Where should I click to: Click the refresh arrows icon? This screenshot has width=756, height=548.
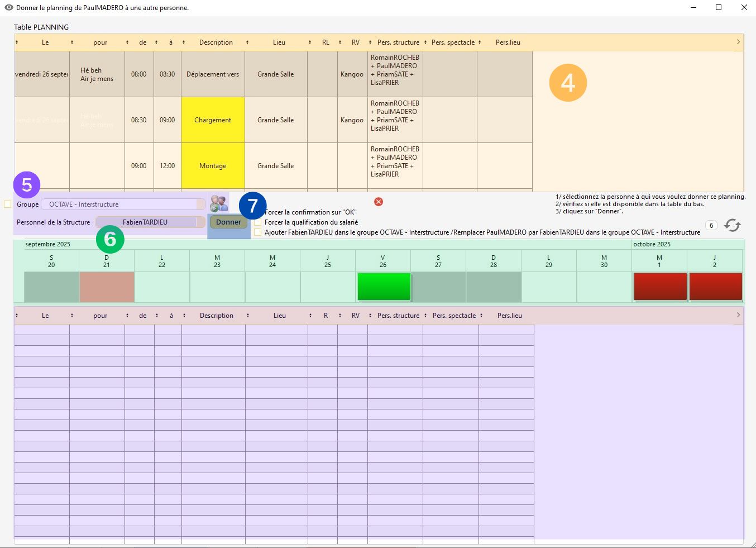[732, 225]
